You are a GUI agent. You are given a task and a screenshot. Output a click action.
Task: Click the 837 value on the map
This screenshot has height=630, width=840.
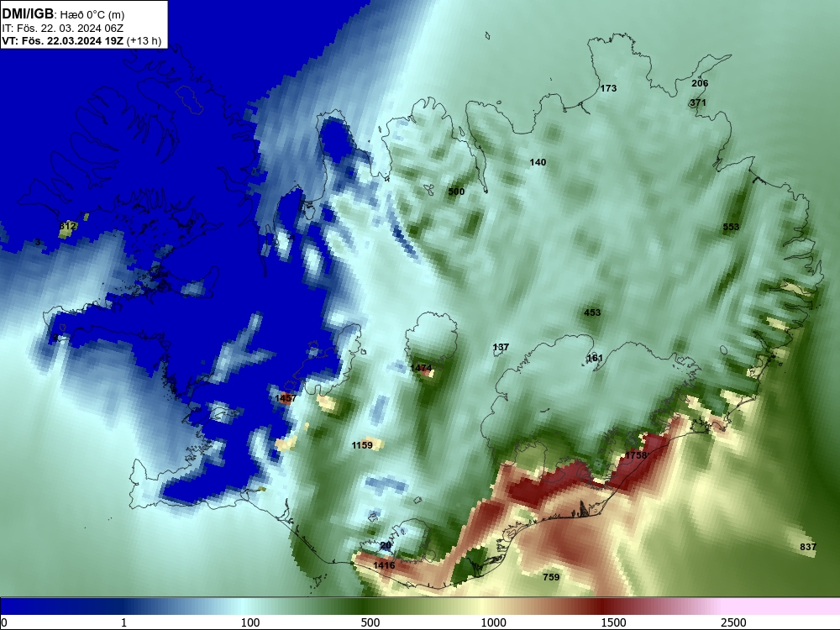coord(808,547)
